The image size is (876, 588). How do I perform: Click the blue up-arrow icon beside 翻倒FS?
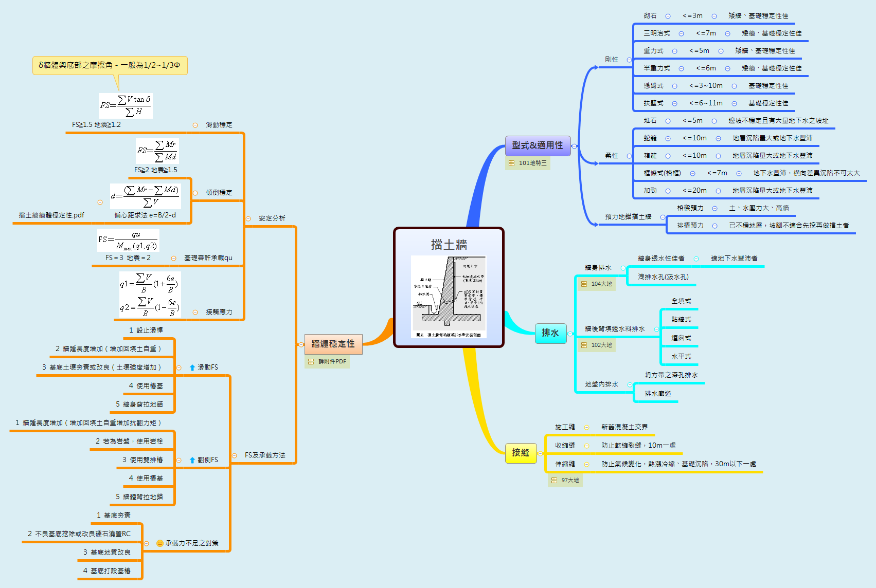(191, 460)
